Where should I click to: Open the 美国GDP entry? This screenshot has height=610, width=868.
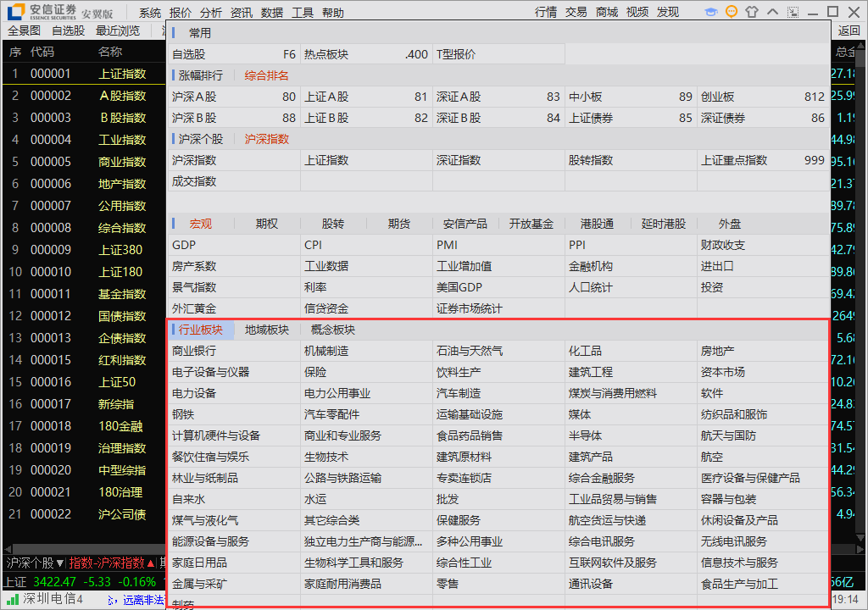tap(498, 287)
